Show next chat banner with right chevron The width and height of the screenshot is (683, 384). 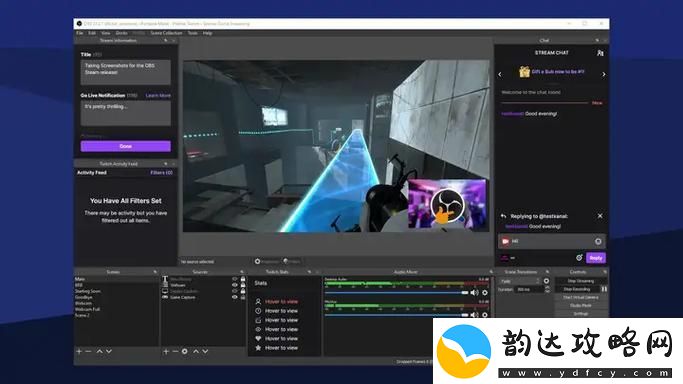click(x=604, y=74)
